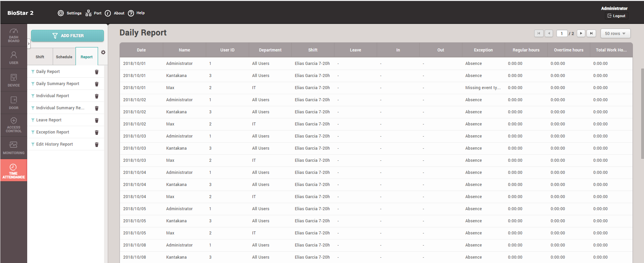The image size is (644, 263).
Task: Open Access Control from sidebar
Action: click(x=13, y=125)
